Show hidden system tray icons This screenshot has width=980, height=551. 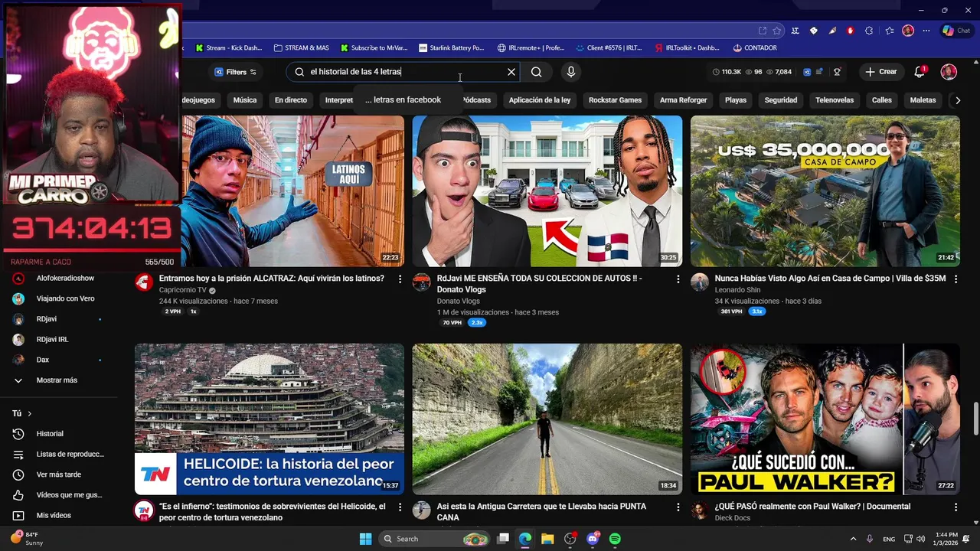(853, 539)
